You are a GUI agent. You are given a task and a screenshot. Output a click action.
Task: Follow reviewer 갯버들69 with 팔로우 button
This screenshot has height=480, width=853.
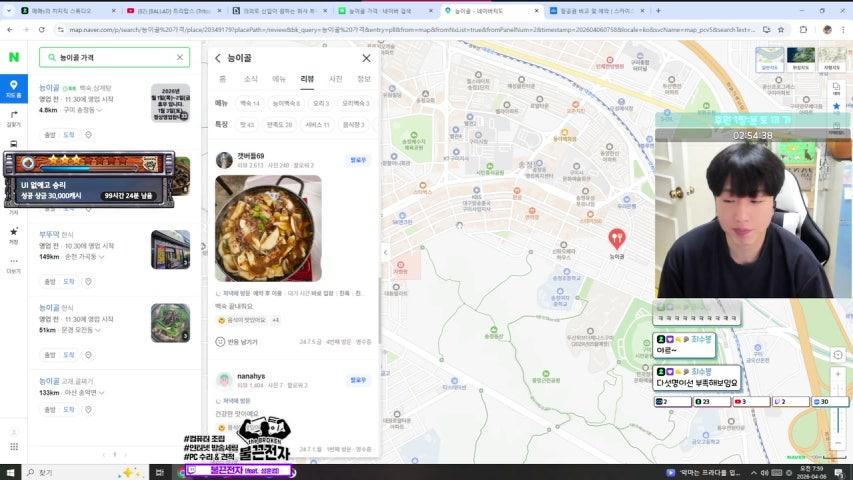(358, 159)
